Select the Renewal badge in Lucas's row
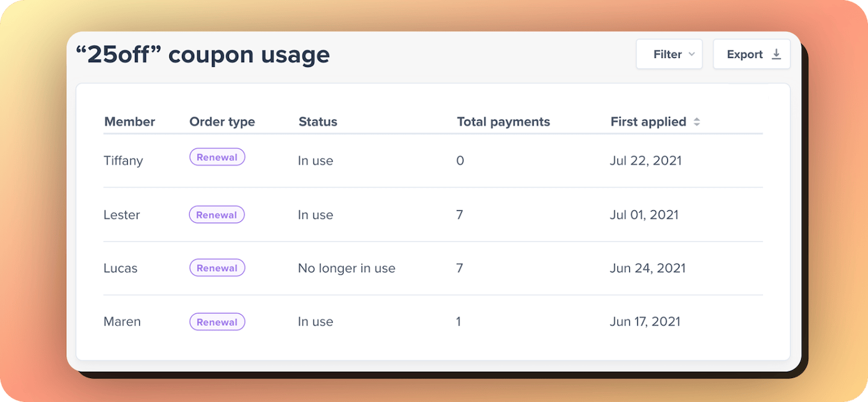Image resolution: width=868 pixels, height=402 pixels. click(x=217, y=268)
